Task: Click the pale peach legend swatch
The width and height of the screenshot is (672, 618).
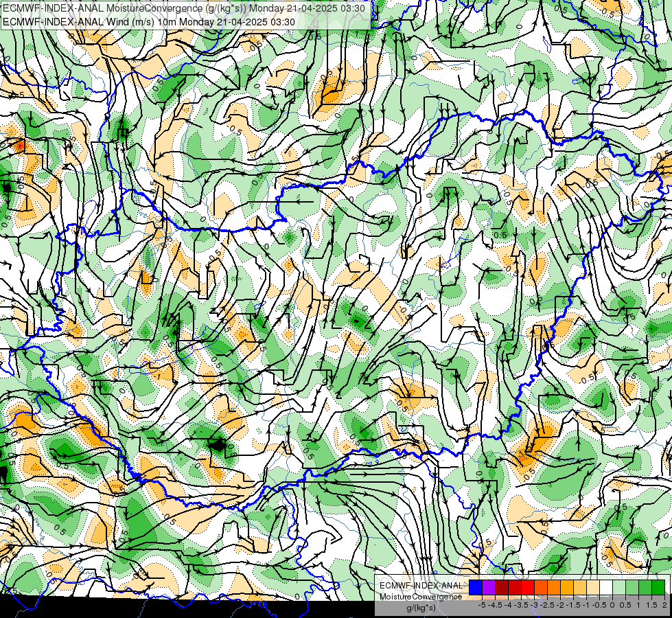Action: 593,588
